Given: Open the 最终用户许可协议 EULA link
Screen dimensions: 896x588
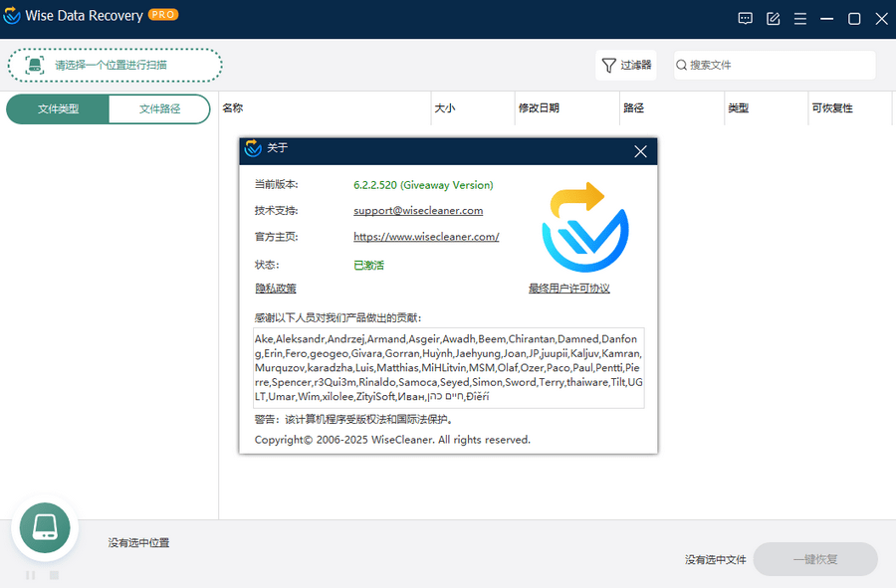Looking at the screenshot, I should [569, 289].
